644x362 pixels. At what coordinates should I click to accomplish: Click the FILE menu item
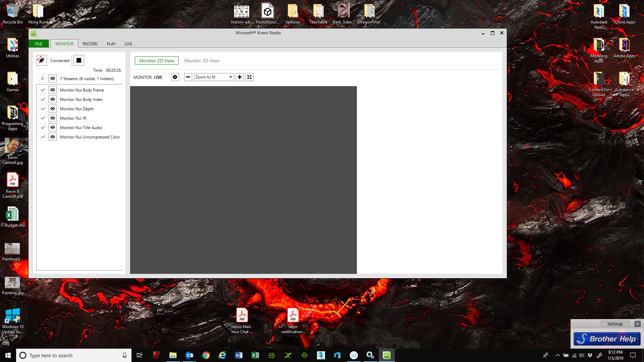(x=39, y=43)
